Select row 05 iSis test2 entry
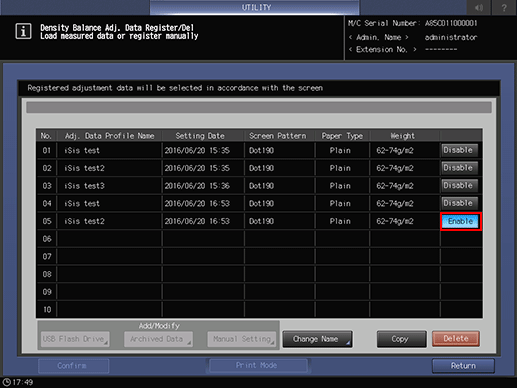517x388 pixels. click(238, 221)
